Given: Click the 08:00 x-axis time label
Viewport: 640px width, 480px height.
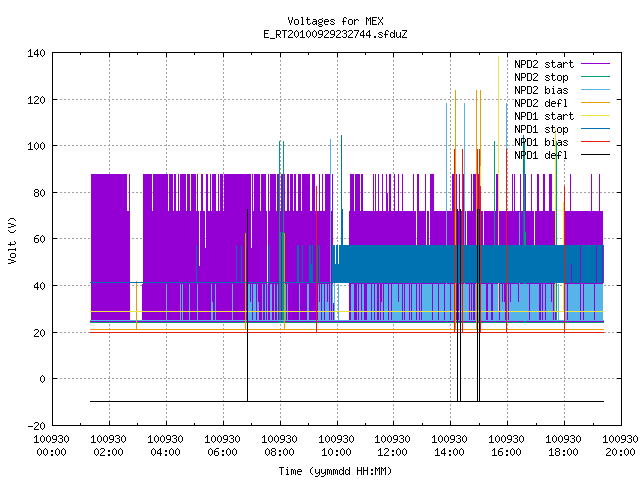Looking at the screenshot, I should pyautogui.click(x=279, y=453).
